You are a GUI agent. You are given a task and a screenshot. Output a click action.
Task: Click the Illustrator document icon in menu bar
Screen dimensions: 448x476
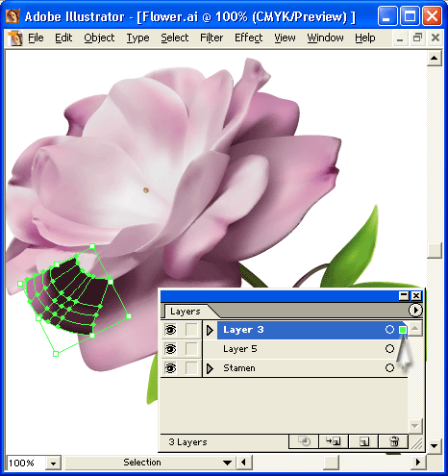click(x=15, y=38)
